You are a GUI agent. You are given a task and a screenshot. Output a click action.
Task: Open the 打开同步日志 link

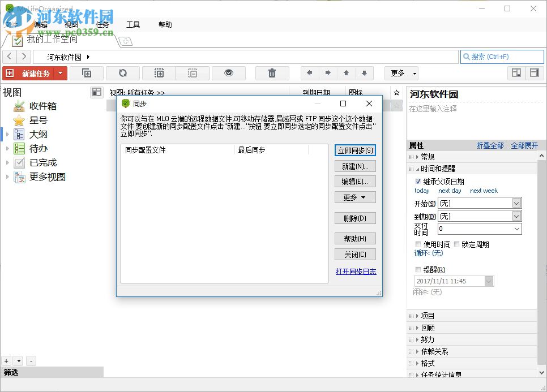coord(355,271)
